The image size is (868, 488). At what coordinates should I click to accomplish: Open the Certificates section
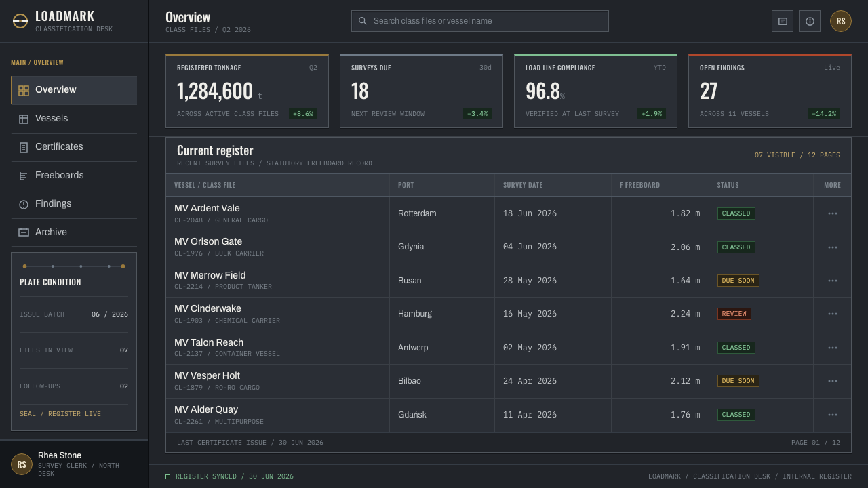coord(74,147)
